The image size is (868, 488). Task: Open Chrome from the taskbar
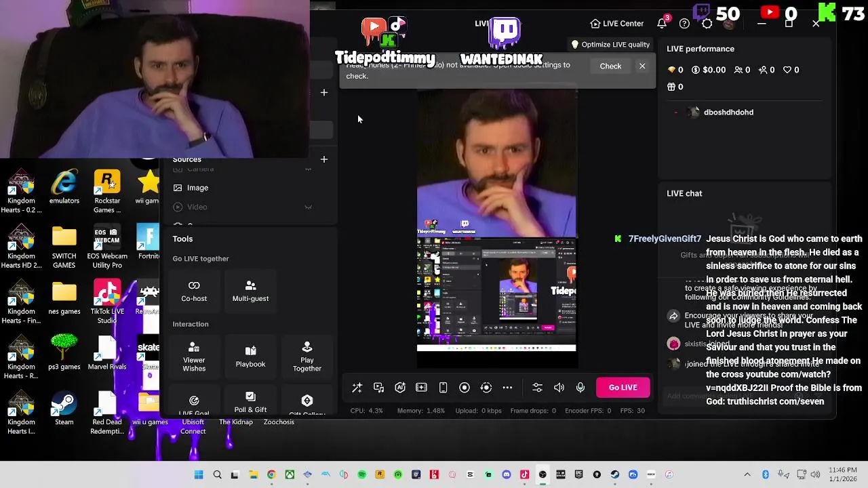[x=271, y=474]
